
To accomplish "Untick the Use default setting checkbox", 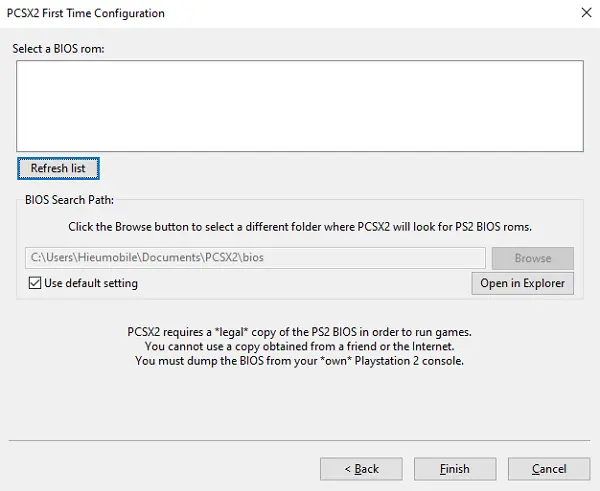I will click(35, 284).
